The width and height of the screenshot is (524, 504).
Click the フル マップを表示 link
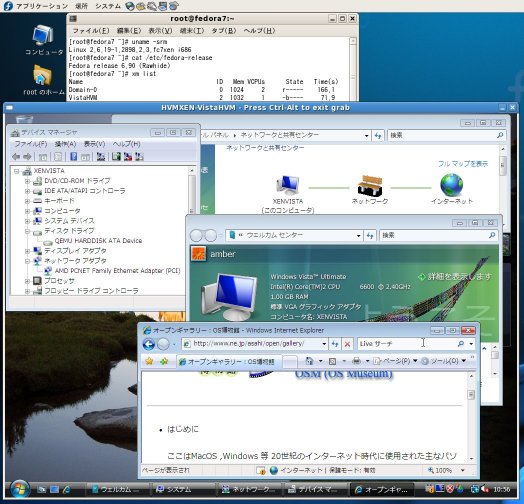tap(463, 164)
